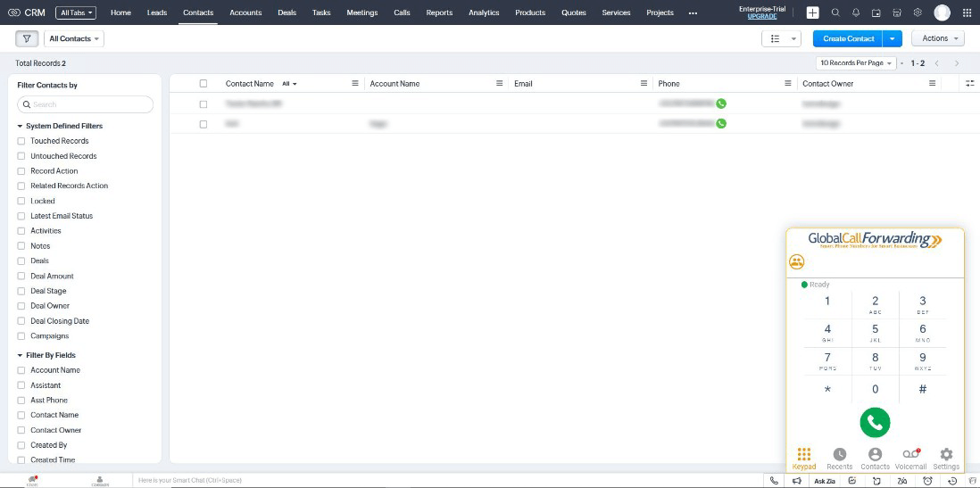Go to next page arrow
Screen dimensions: 980x488
pos(956,63)
